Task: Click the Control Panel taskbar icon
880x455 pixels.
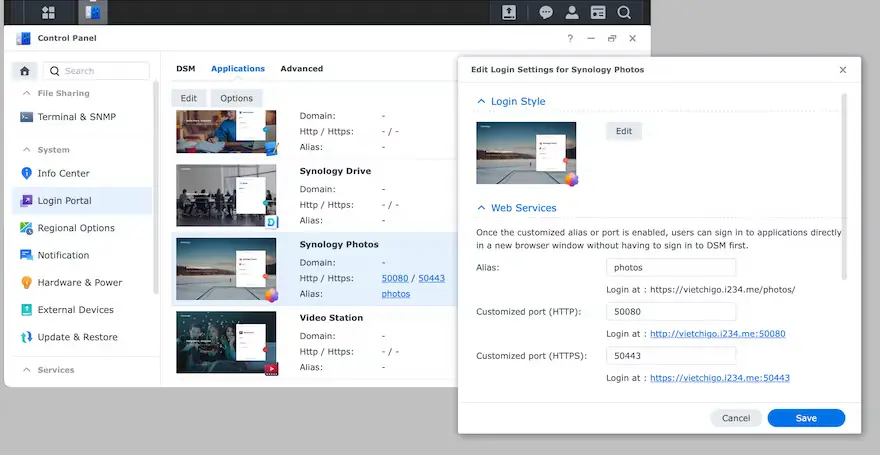Action: pos(92,13)
